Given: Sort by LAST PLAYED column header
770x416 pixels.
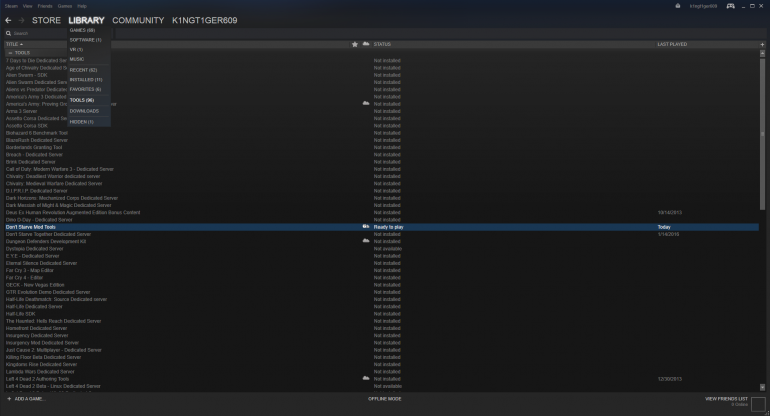Looking at the screenshot, I should 672,44.
